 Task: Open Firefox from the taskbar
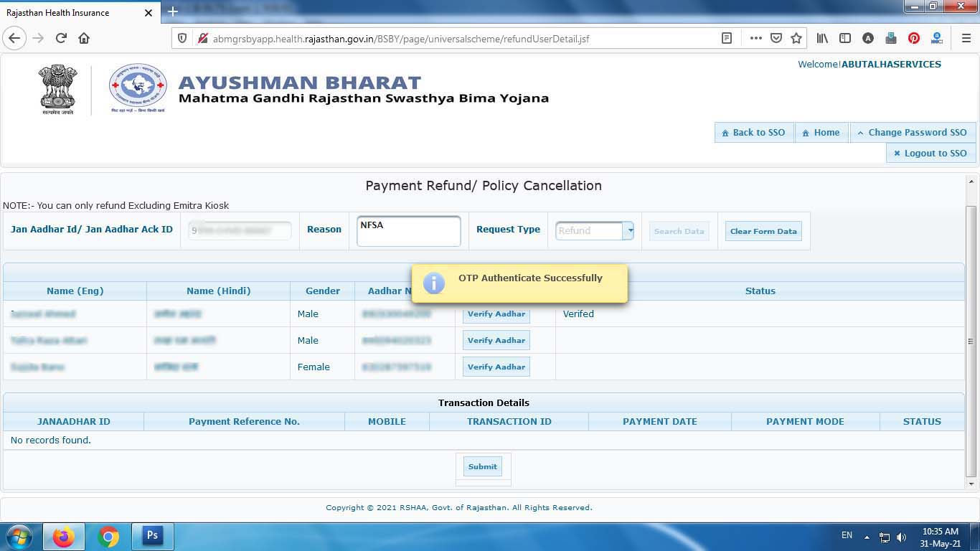point(64,536)
